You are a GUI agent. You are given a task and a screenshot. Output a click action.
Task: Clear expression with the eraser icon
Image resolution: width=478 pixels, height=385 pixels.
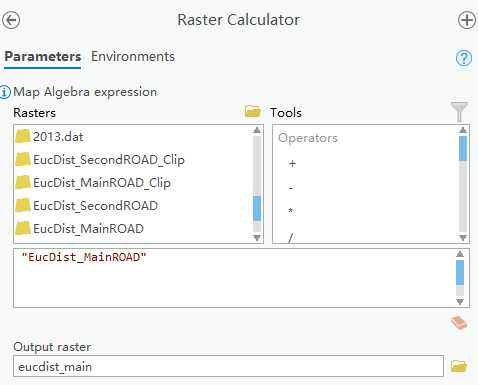(x=459, y=323)
